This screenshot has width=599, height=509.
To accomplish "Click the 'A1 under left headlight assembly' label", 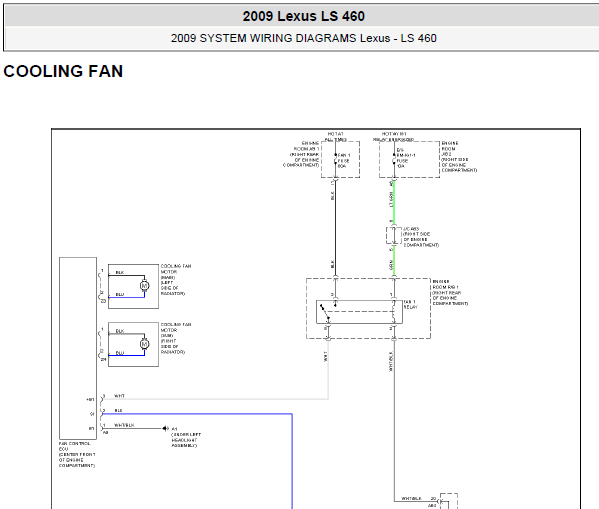I will coord(186,437).
